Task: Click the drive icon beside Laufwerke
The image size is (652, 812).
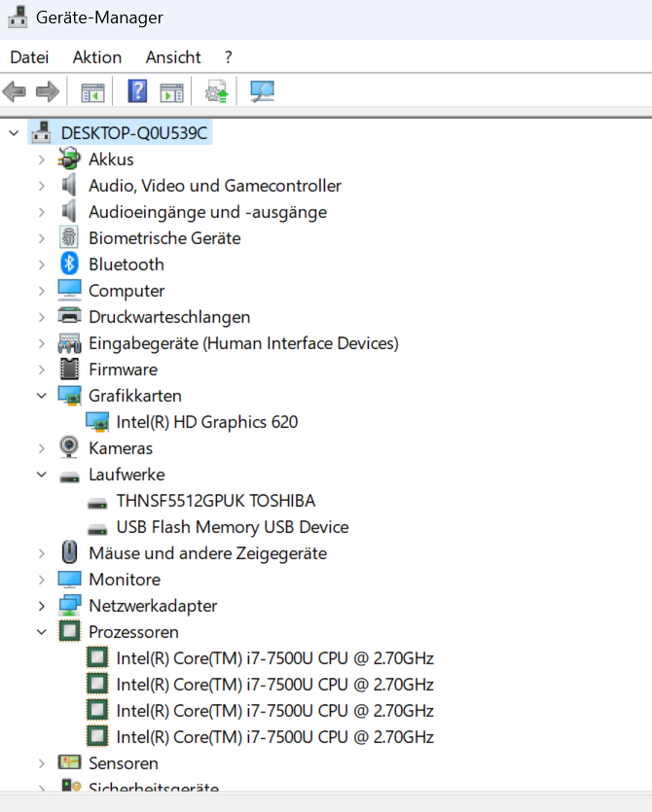Action: click(x=69, y=477)
